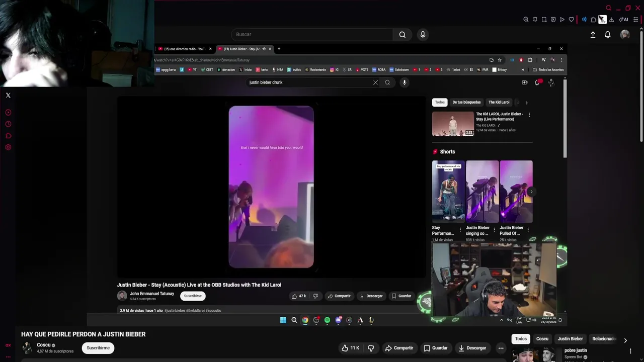The width and height of the screenshot is (644, 362).
Task: Open the Todos los favoritos folder
Action: click(548, 70)
